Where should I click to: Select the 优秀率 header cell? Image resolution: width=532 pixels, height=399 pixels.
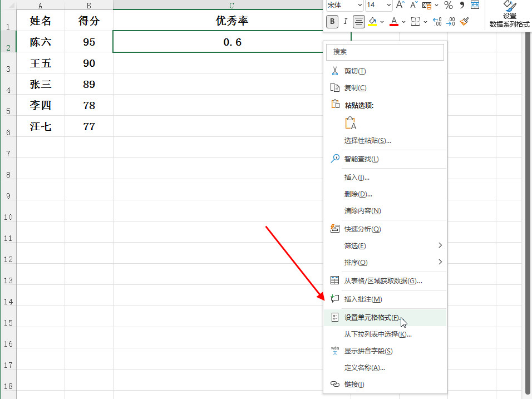pos(218,21)
